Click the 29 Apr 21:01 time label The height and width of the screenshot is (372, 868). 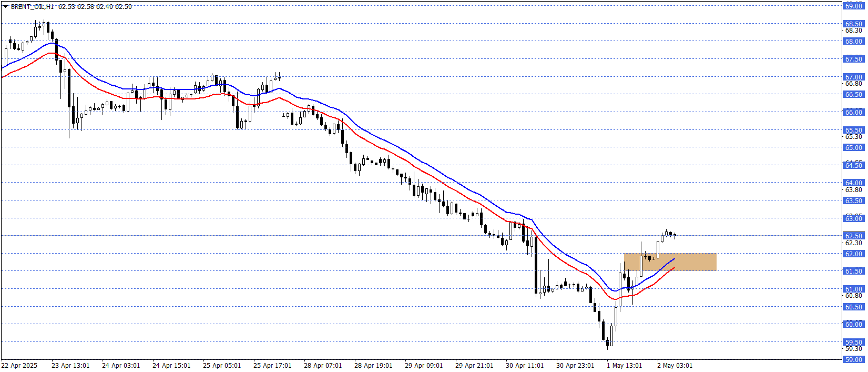pyautogui.click(x=474, y=365)
